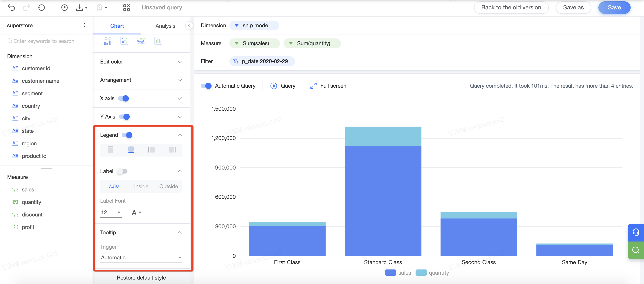Click the undo arrow icon
The height and width of the screenshot is (284, 644).
coord(11,8)
